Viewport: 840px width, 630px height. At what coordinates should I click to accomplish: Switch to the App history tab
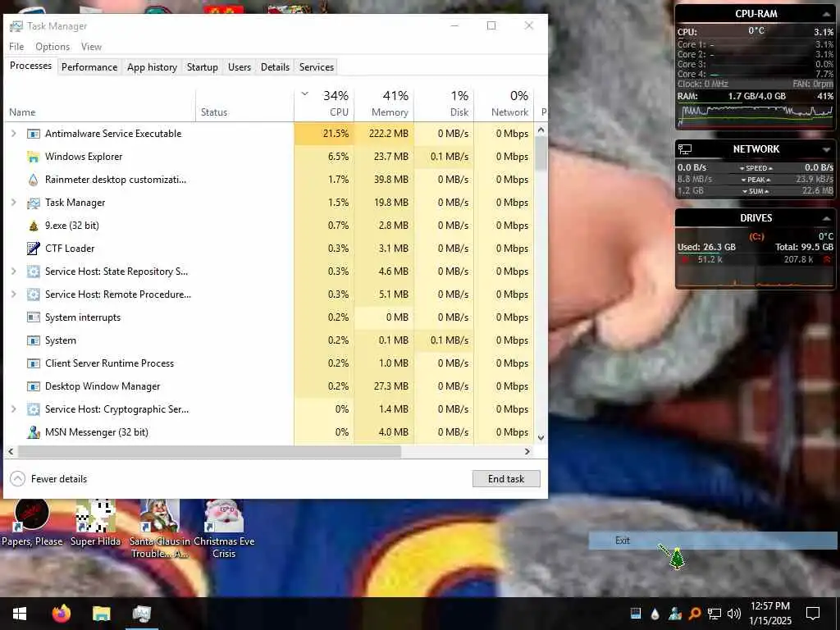152,67
